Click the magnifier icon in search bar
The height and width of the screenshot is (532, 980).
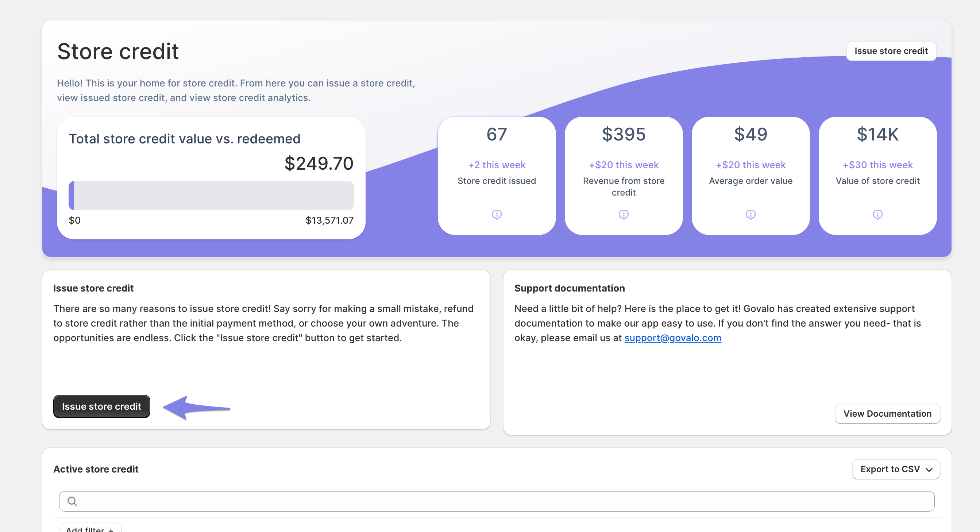click(72, 501)
